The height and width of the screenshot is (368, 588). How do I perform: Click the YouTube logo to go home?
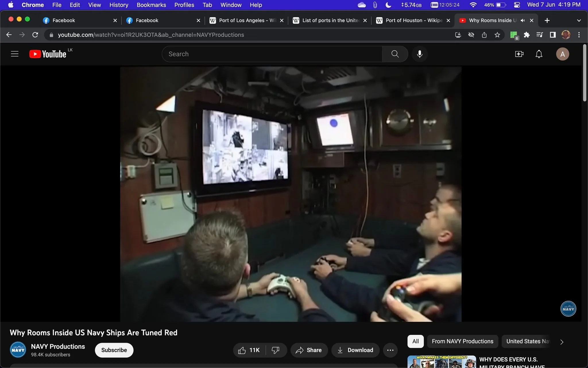click(x=48, y=54)
